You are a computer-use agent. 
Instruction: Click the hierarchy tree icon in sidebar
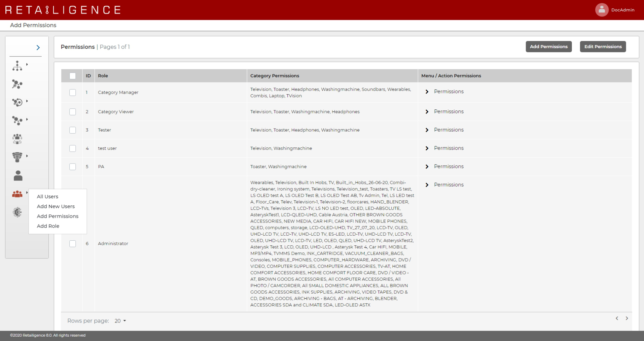tap(17, 66)
